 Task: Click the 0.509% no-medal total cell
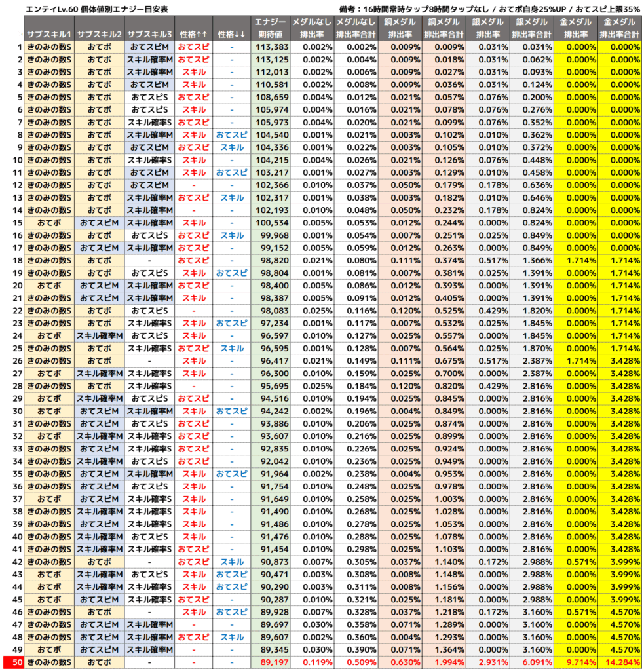[x=355, y=662]
